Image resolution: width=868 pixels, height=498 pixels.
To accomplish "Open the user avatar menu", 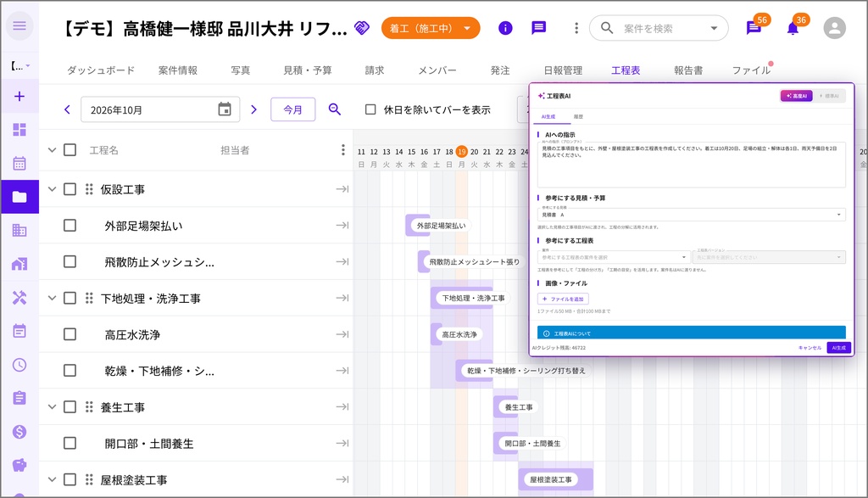I will [834, 28].
